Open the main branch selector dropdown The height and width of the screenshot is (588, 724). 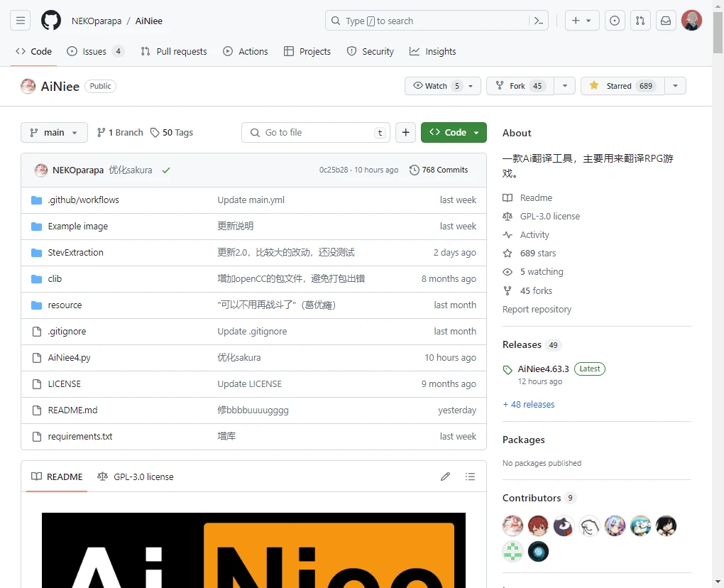pyautogui.click(x=54, y=133)
